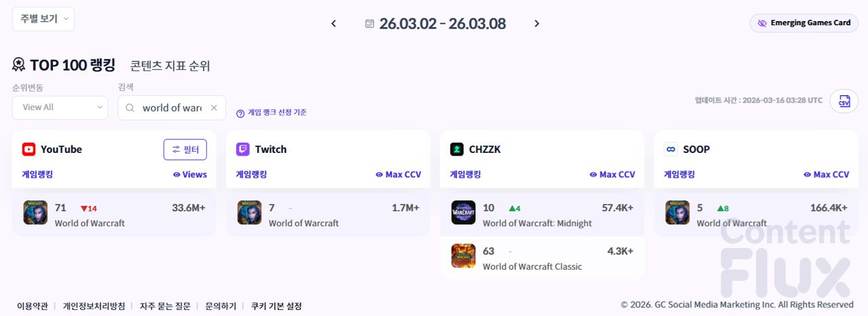Click the CHZZK platform logo icon
The height and width of the screenshot is (316, 868).
click(457, 150)
